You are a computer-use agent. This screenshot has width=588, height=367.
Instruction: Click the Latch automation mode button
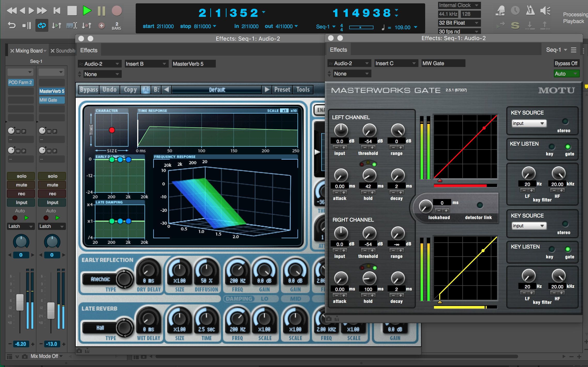20,226
